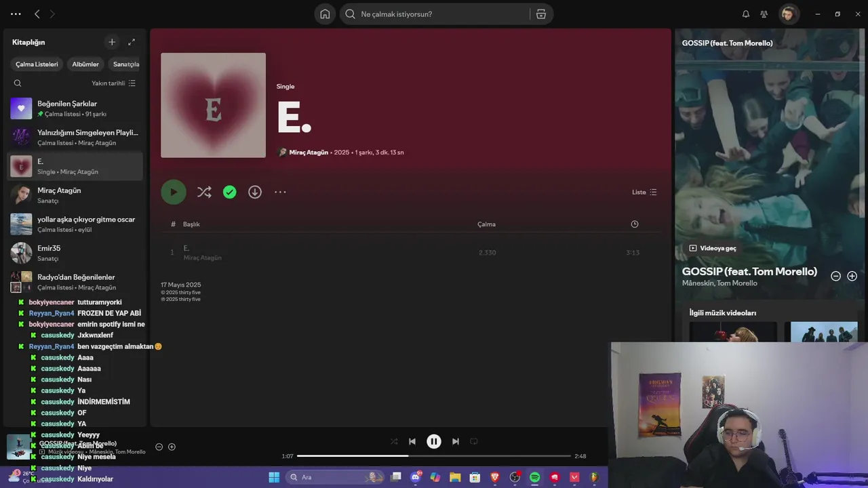Click the 'Ne çalmak istiyorsun?' search field
Image resolution: width=868 pixels, height=488 pixels.
(434, 14)
